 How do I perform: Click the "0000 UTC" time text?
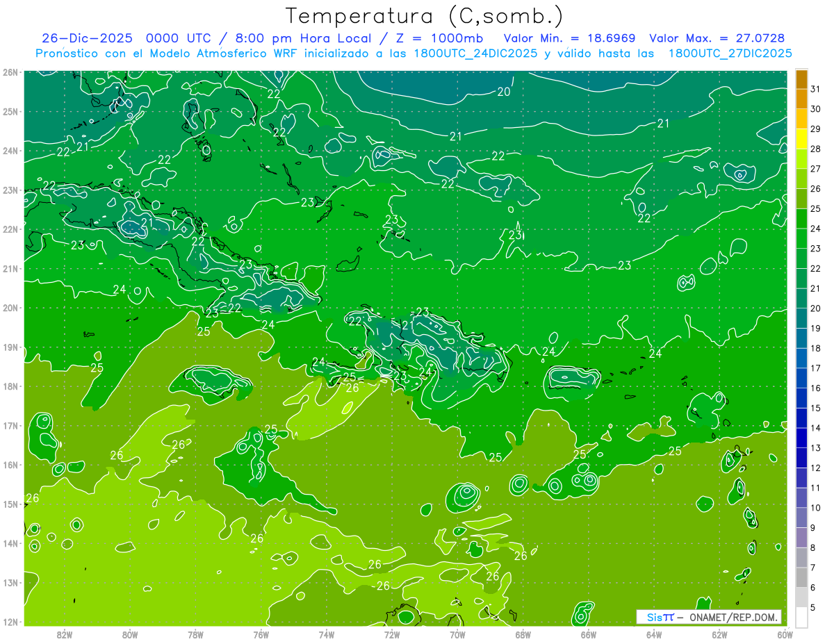point(180,38)
